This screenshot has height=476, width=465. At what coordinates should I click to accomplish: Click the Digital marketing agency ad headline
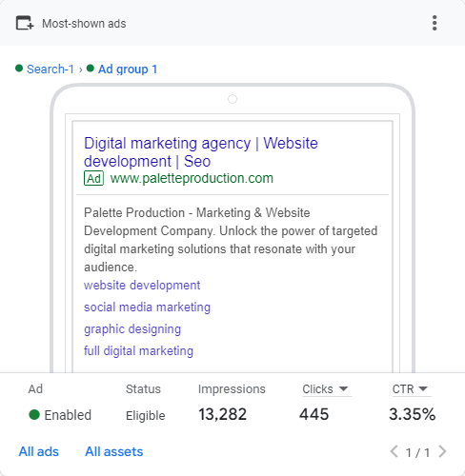201,152
